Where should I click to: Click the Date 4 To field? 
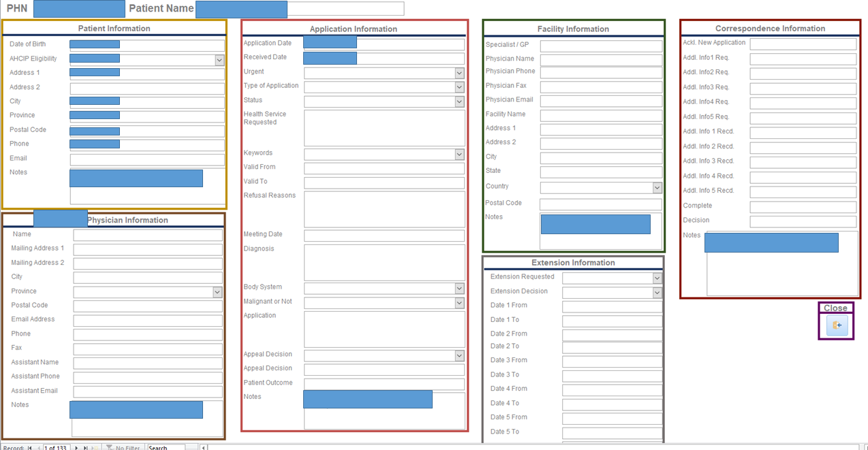point(612,404)
